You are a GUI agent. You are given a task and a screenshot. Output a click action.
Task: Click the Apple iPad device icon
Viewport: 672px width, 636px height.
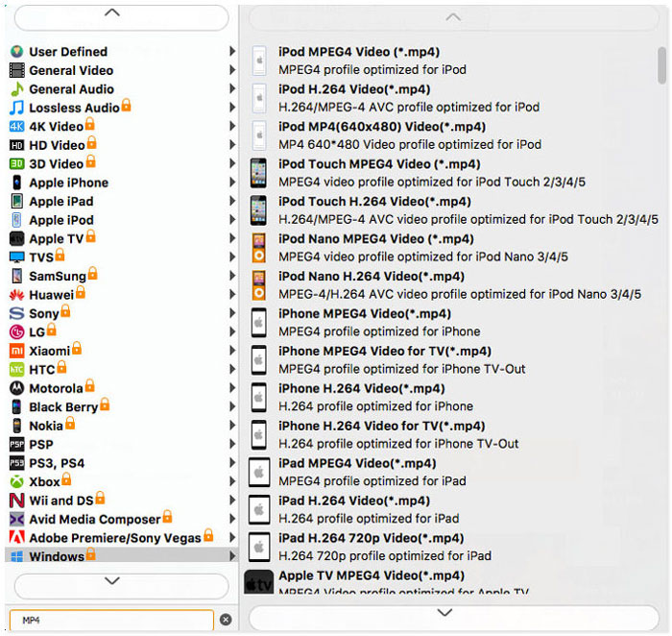(x=16, y=201)
